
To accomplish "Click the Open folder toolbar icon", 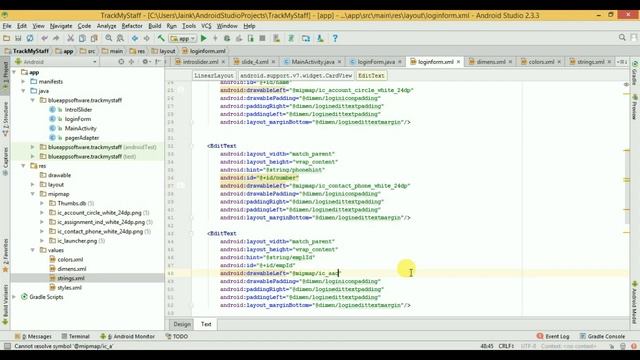I will (x=7, y=38).
